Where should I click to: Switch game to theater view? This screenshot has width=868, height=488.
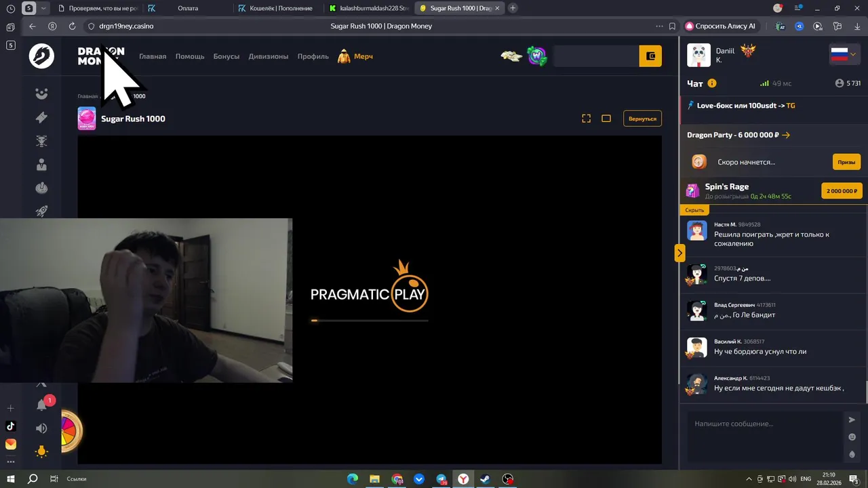(x=606, y=119)
